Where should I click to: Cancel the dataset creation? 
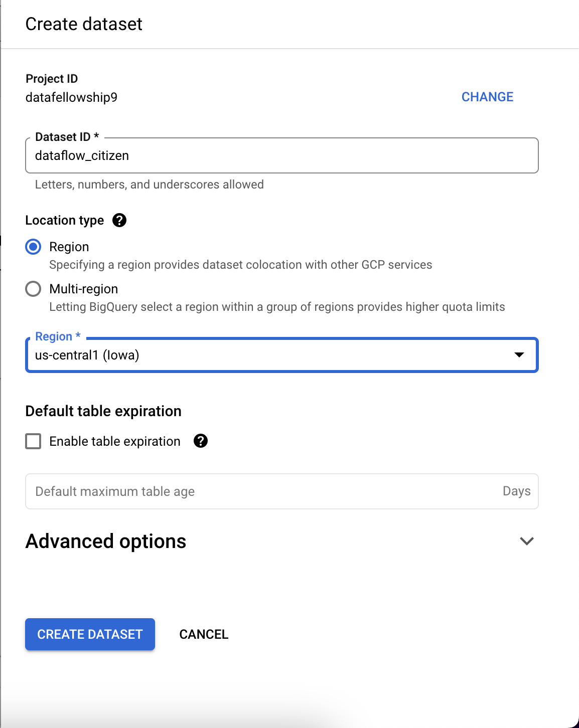coord(203,634)
